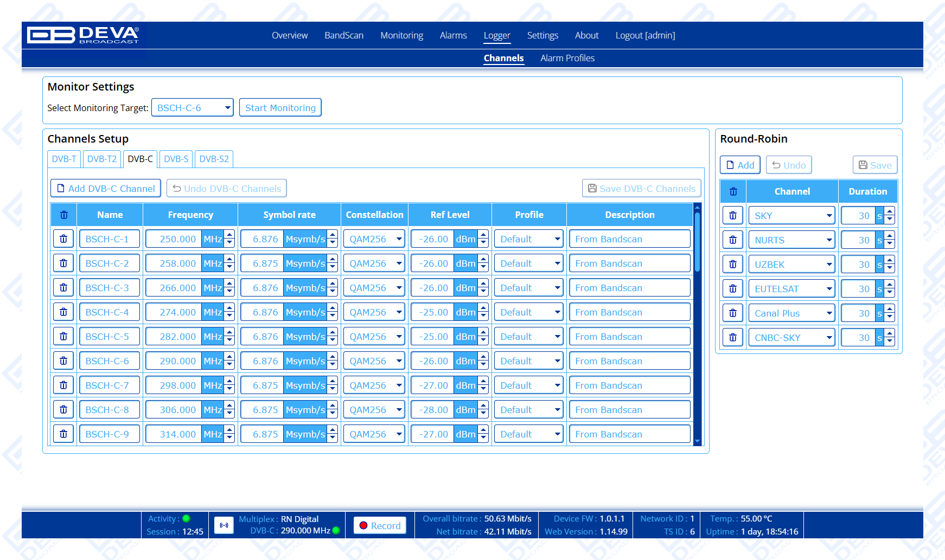This screenshot has height=560, width=945.
Task: Delete the EUTELSAT Round-Robin entry
Action: [733, 289]
